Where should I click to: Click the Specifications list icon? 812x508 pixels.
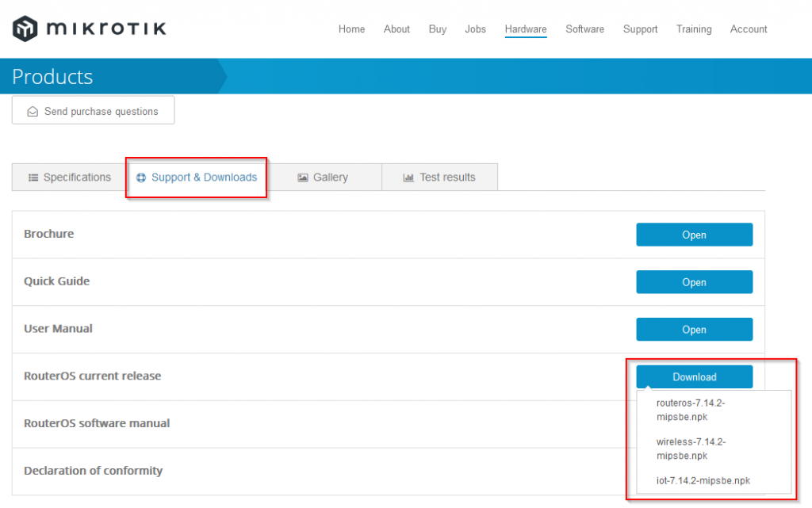[x=33, y=178]
